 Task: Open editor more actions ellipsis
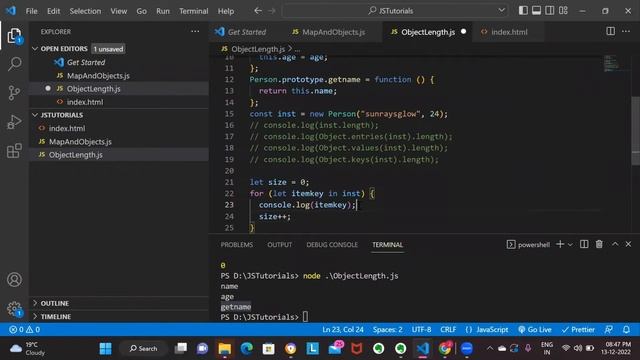click(626, 31)
